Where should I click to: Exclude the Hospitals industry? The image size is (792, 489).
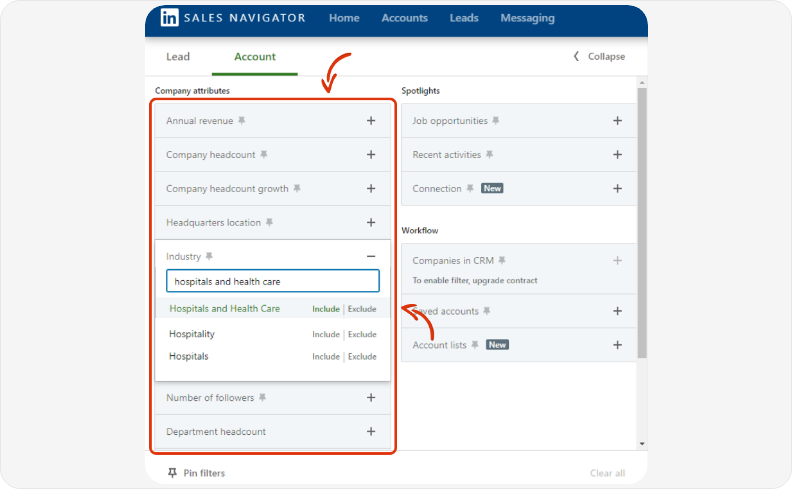[362, 356]
